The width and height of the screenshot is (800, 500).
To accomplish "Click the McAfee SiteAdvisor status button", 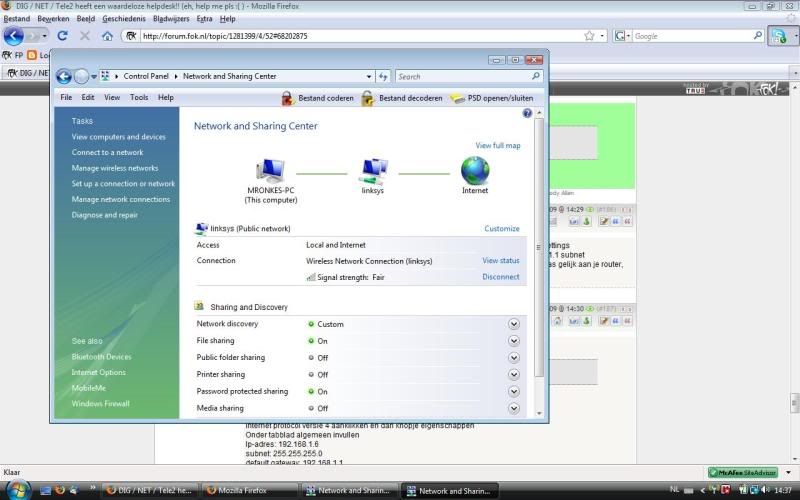I will [x=743, y=472].
